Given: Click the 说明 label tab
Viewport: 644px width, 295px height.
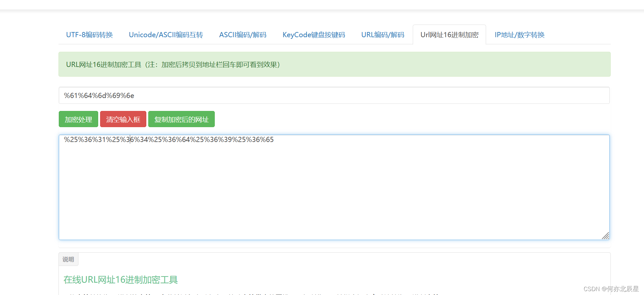Looking at the screenshot, I should pyautogui.click(x=68, y=259).
